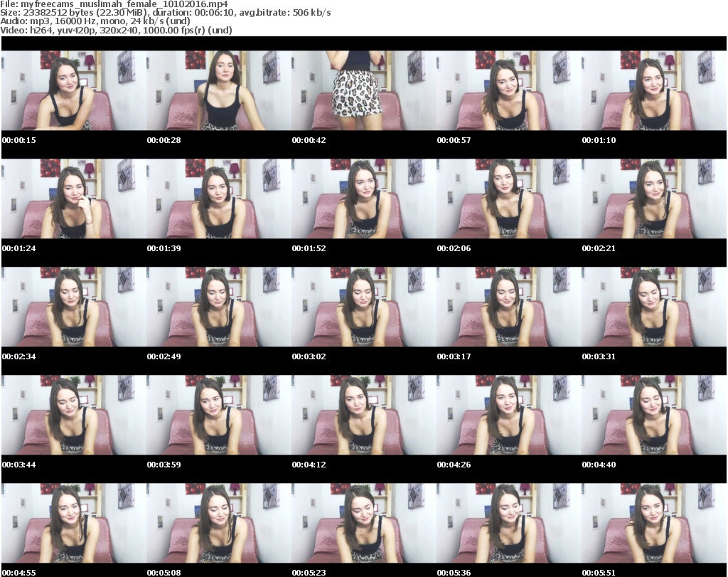Click the 00:05:51 timestamp label
Viewport: 728px width, 577px height.
click(599, 573)
